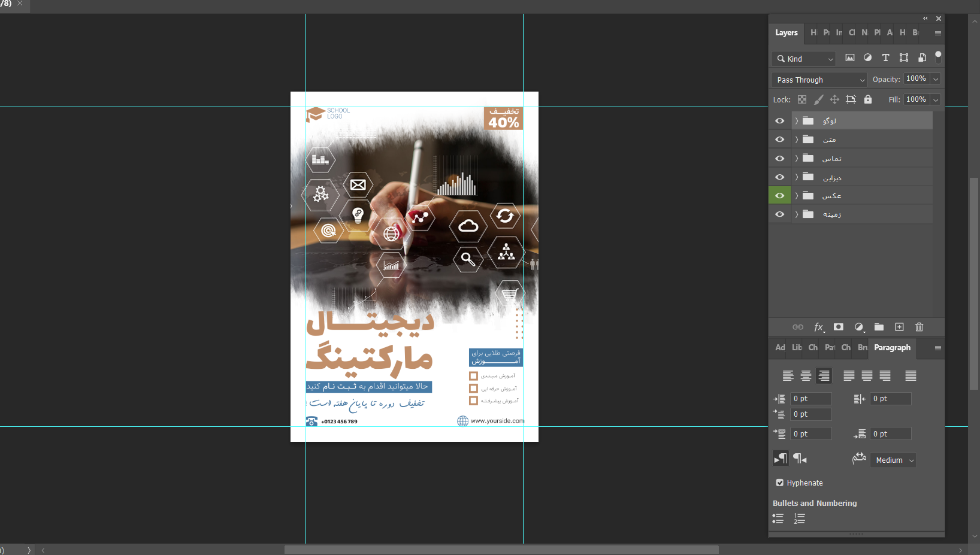Screen dimensions: 980x555
Task: Click the horizontal scrollbar thumb
Action: pos(501,550)
